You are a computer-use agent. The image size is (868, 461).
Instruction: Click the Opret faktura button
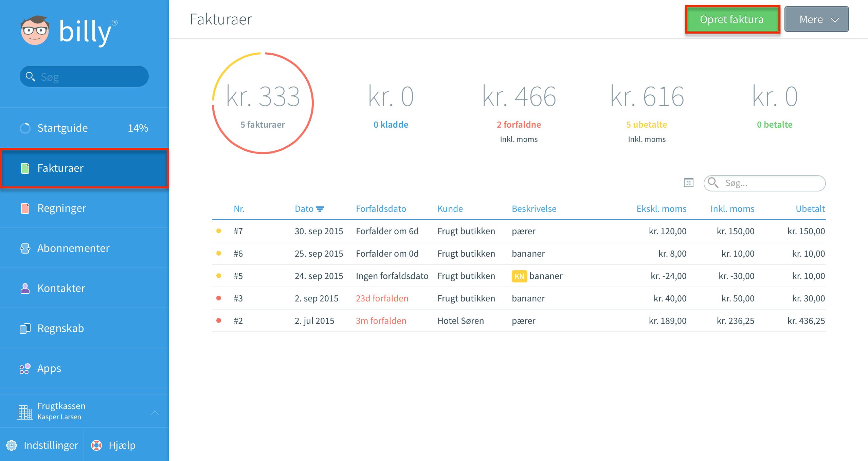pyautogui.click(x=732, y=19)
